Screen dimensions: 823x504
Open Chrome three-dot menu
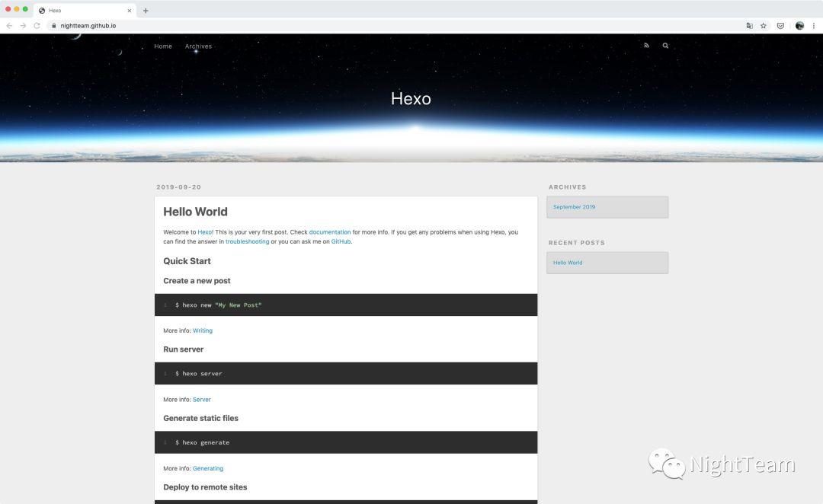[814, 26]
